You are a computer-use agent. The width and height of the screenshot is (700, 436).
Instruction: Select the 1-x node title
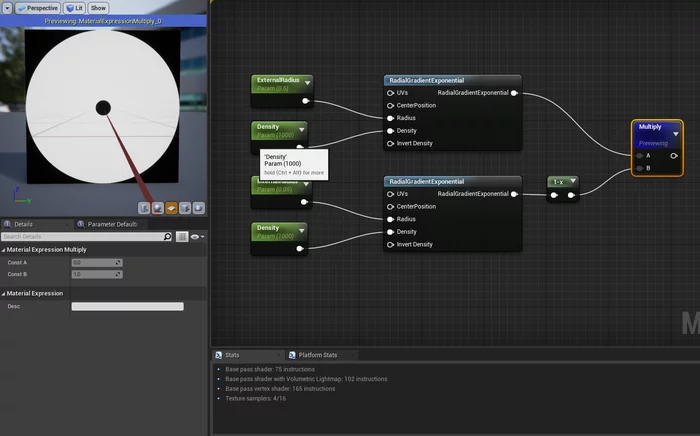point(558,182)
